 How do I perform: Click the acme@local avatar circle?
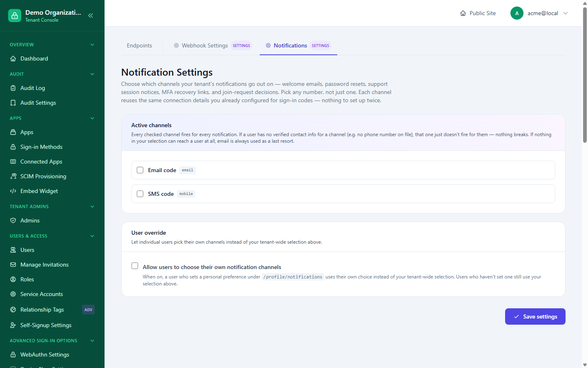(517, 13)
